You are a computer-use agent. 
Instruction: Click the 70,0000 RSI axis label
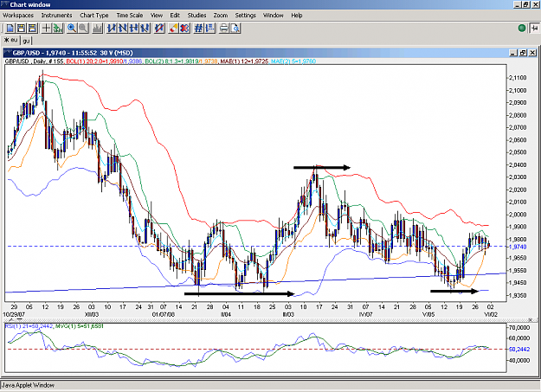tap(519, 327)
